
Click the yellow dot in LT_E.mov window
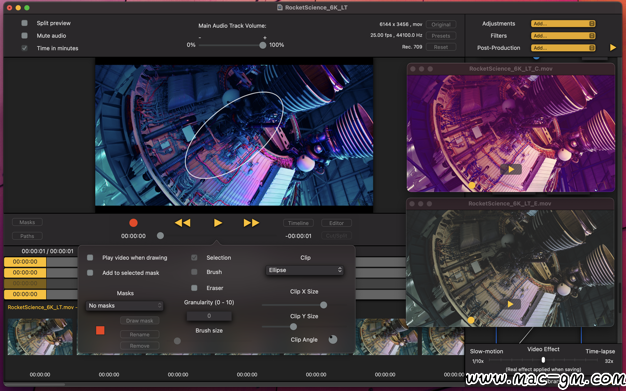click(471, 320)
